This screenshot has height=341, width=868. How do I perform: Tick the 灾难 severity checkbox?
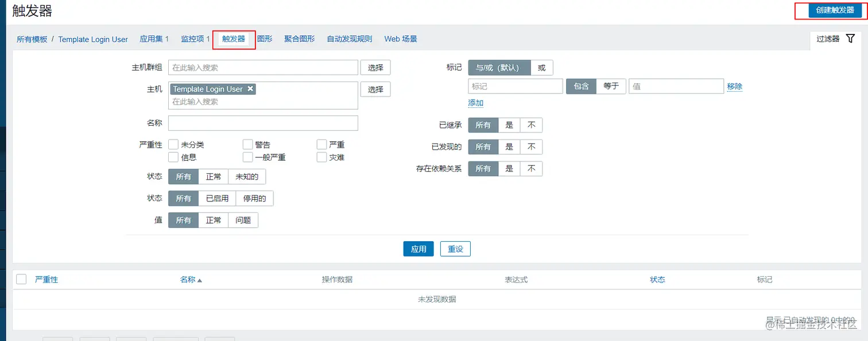[x=321, y=157]
